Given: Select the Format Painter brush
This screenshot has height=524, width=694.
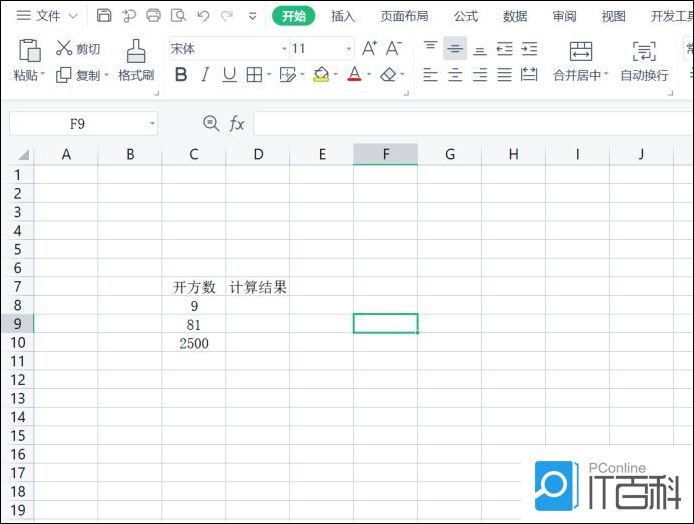Looking at the screenshot, I should [136, 50].
